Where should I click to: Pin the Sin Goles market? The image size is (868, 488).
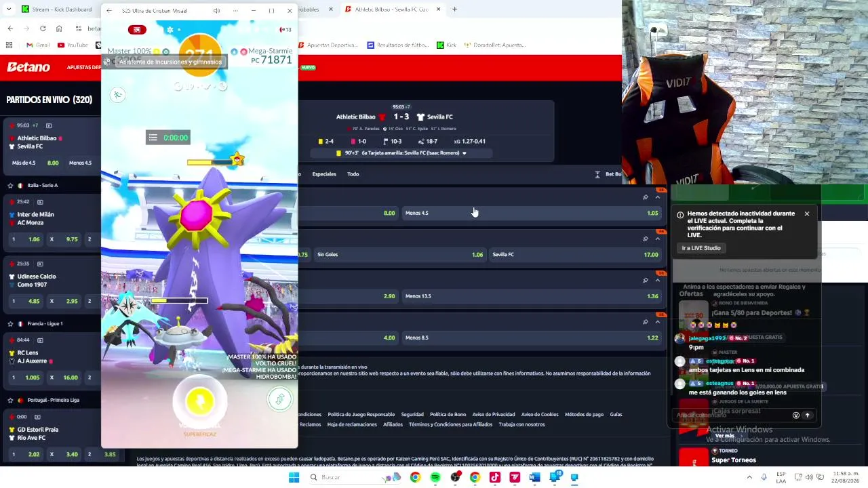click(x=645, y=239)
